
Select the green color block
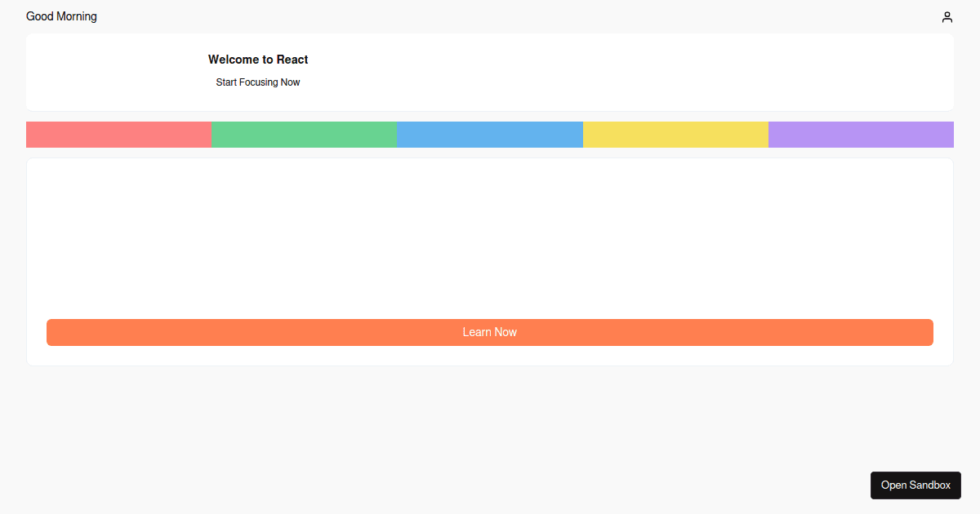pos(304,135)
